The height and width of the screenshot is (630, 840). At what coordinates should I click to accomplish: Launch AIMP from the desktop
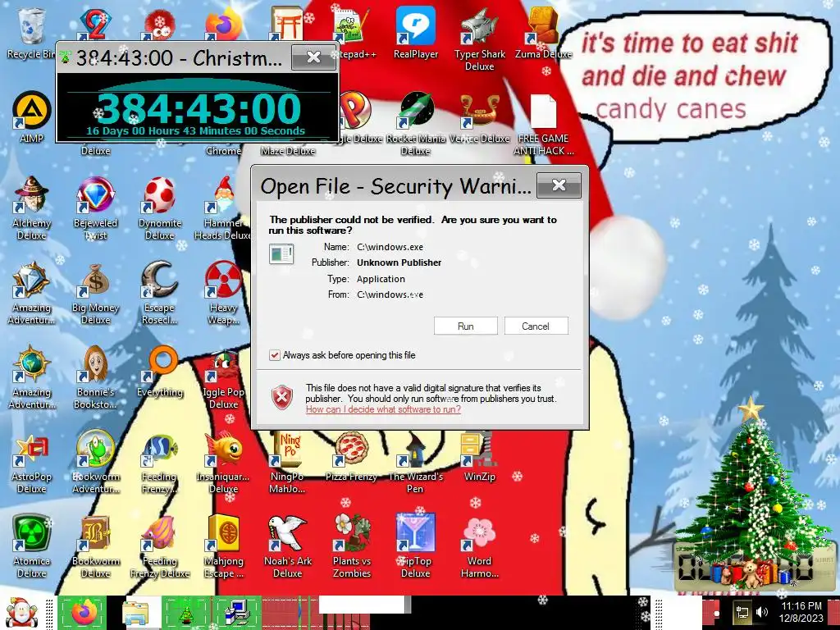31,118
